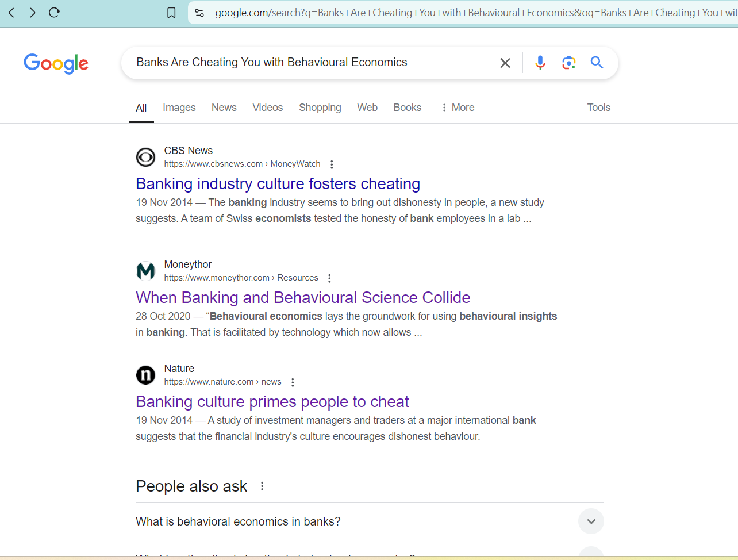The height and width of the screenshot is (560, 738).
Task: Click the CBS News favicon
Action: tap(145, 157)
